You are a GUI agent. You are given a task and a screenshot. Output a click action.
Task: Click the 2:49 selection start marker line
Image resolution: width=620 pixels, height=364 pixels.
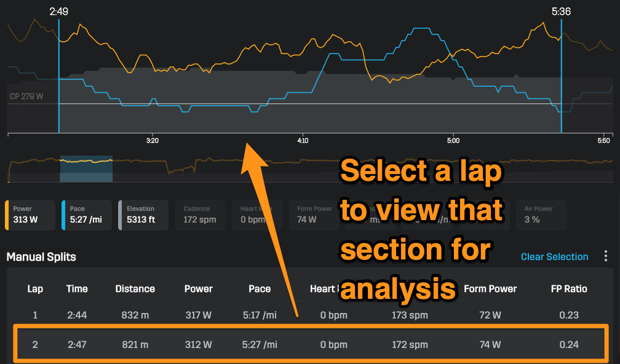point(59,75)
